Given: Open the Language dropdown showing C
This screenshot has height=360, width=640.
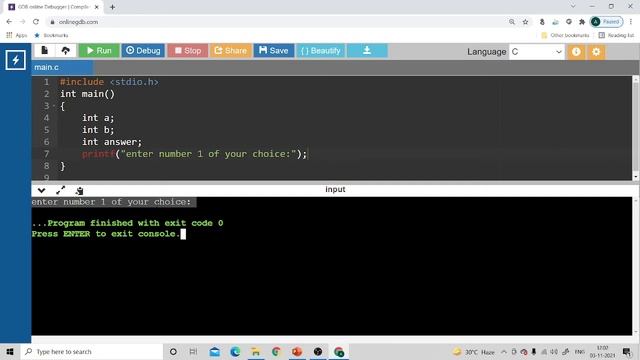Looking at the screenshot, I should tap(537, 52).
